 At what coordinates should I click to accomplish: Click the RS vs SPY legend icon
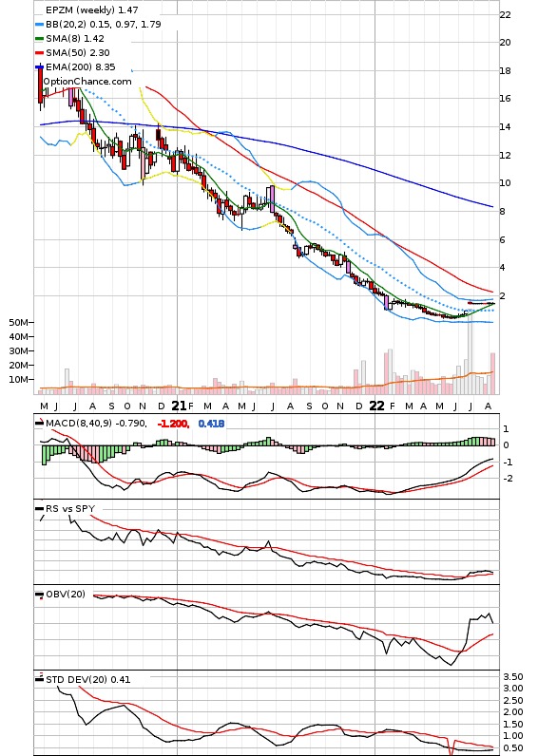click(x=40, y=509)
